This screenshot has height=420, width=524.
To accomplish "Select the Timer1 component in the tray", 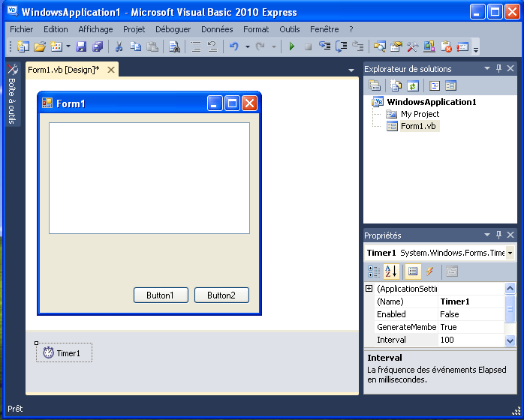I will click(x=64, y=352).
